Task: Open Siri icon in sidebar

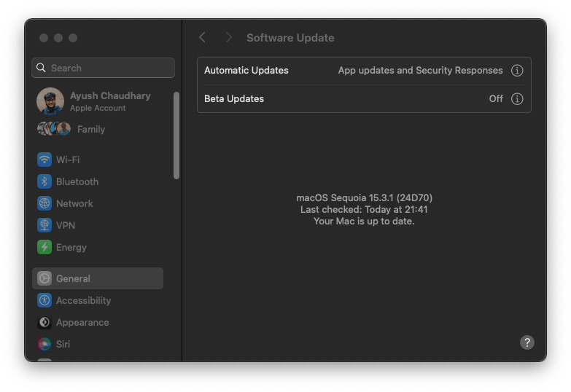Action: coord(44,344)
